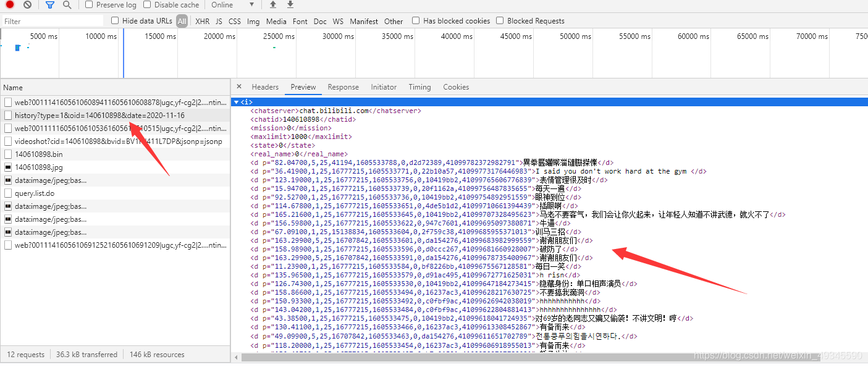
Task: Clear the network log
Action: pyautogui.click(x=27, y=4)
